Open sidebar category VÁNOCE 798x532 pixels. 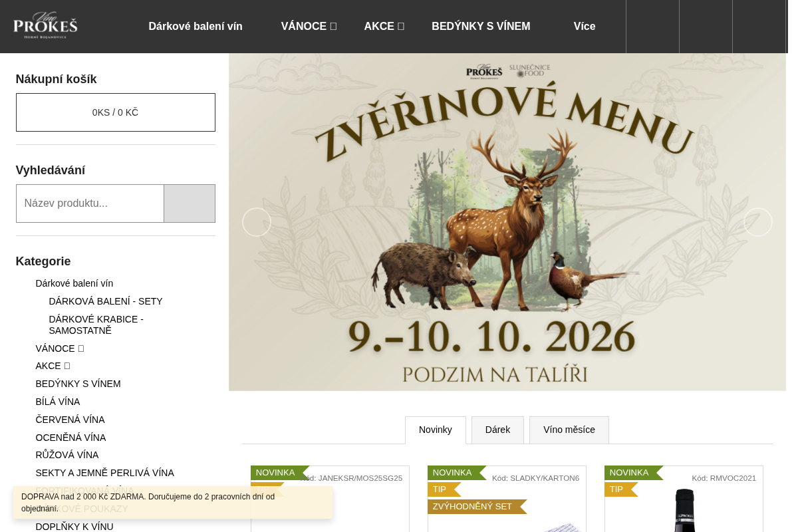60,348
